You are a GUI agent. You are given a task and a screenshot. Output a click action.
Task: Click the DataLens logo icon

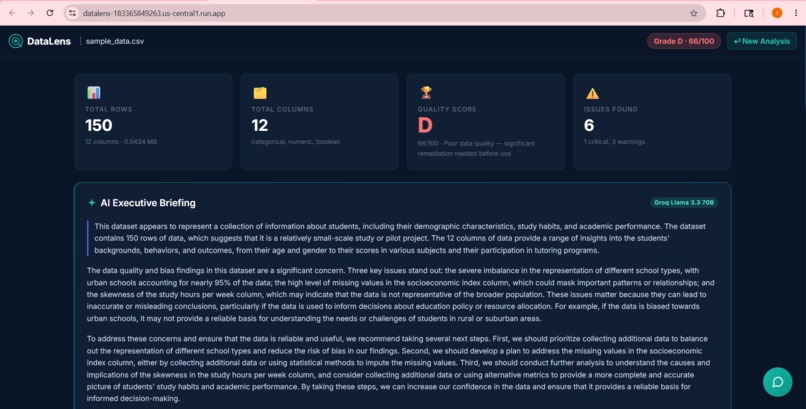click(16, 41)
